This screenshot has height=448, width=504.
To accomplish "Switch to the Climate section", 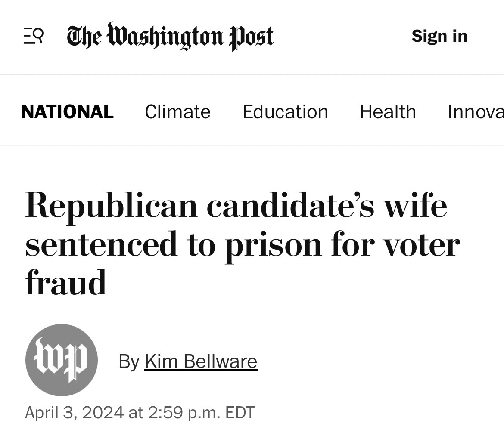I will click(178, 112).
